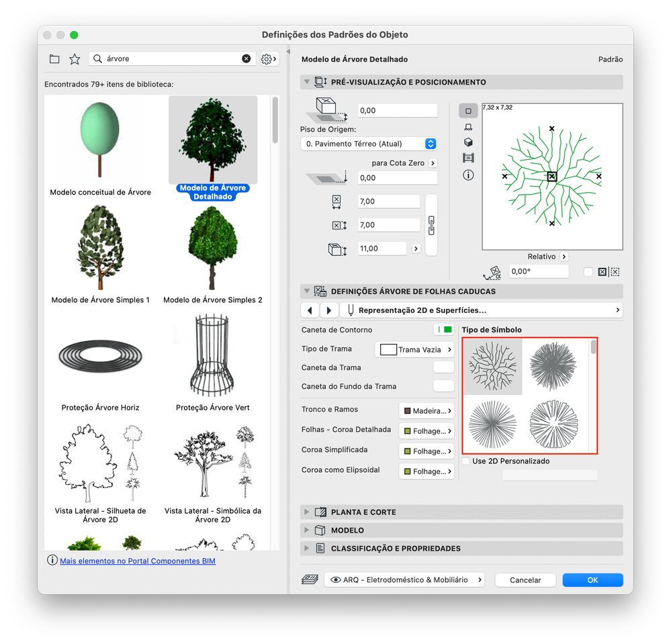Pick Vista Lateral - Simbólica da Árvore 2D
This screenshot has height=644, width=671.
tap(213, 463)
